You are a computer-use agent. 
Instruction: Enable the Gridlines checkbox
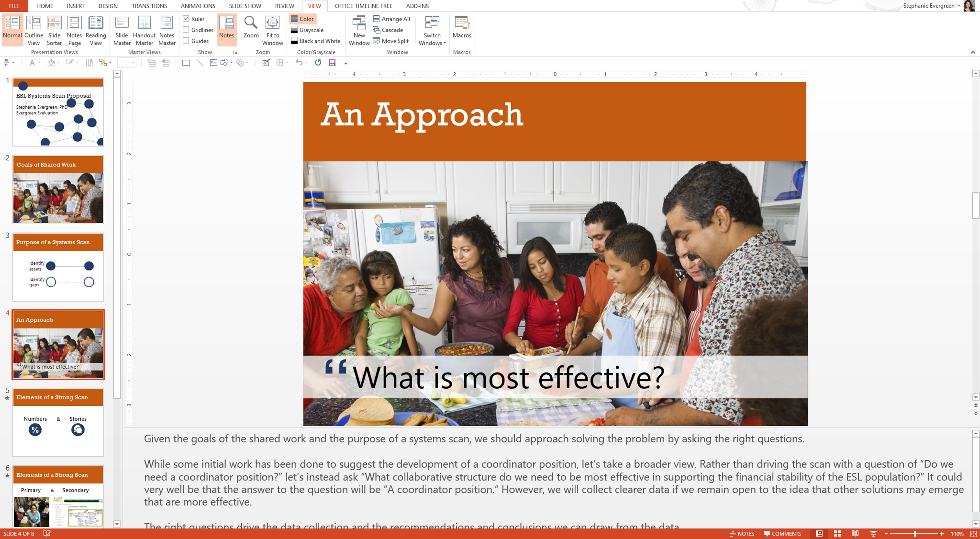[186, 30]
